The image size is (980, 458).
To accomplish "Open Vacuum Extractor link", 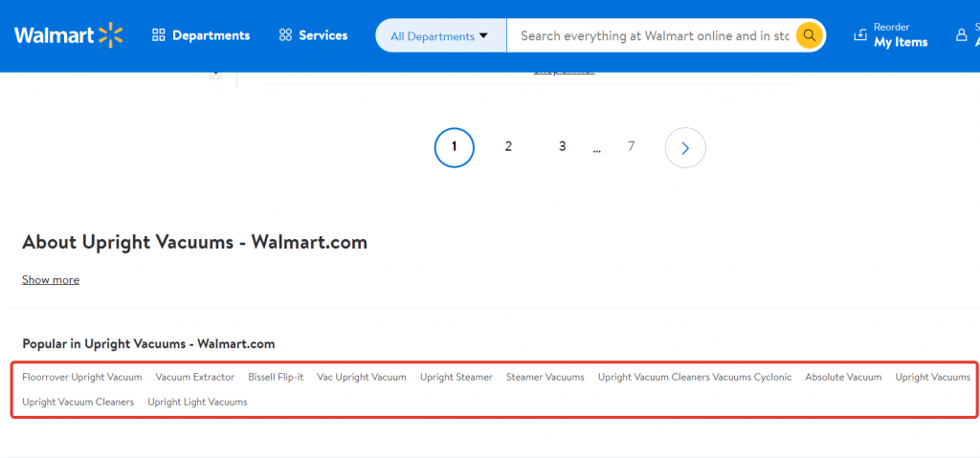I will tap(195, 377).
